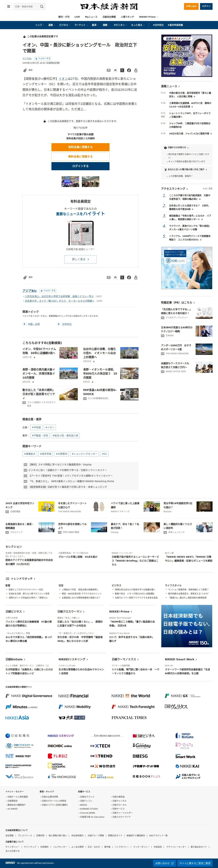Click お問い合わせ button in footer bar
The height and width of the screenshot is (868, 218).
(164, 863)
